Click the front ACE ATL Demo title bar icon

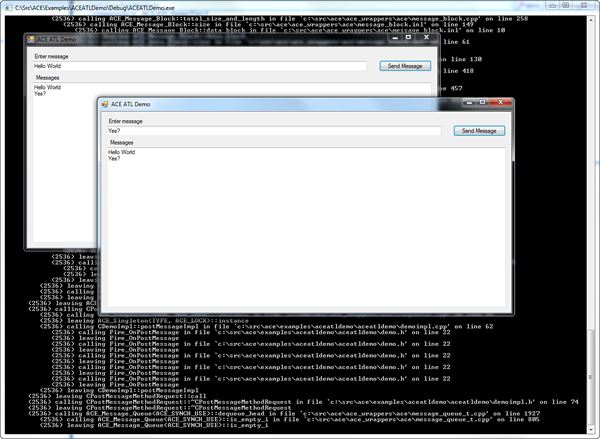tap(104, 104)
